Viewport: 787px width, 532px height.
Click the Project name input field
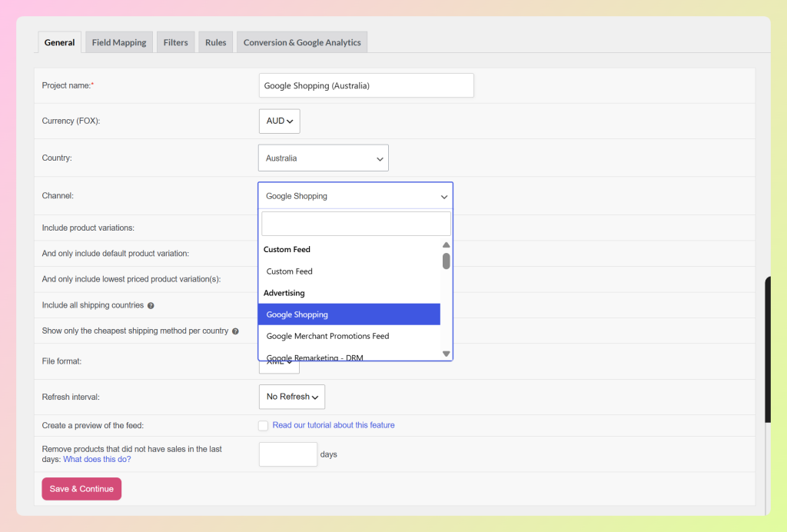[367, 86]
